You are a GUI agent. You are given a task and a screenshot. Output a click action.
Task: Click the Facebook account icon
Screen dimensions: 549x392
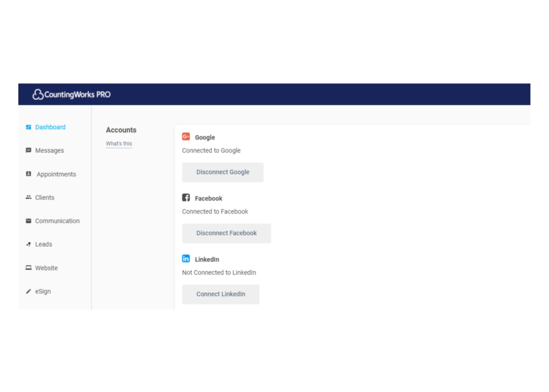click(x=186, y=198)
